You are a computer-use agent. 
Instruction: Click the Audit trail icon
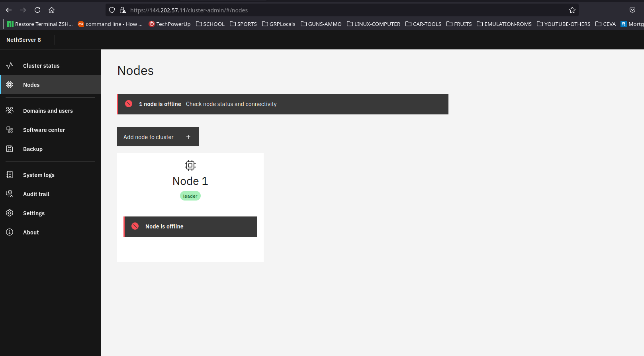10,194
